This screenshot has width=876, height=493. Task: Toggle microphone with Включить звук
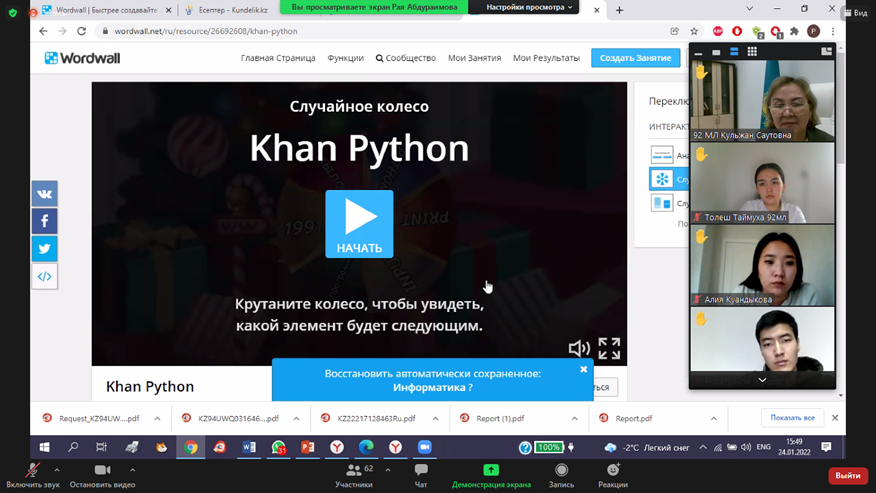pyautogui.click(x=33, y=475)
